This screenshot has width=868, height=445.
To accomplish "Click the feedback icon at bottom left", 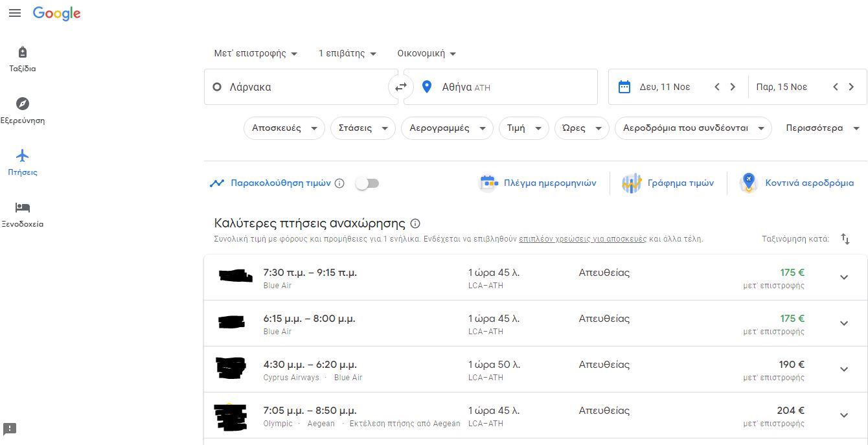I will pyautogui.click(x=10, y=429).
